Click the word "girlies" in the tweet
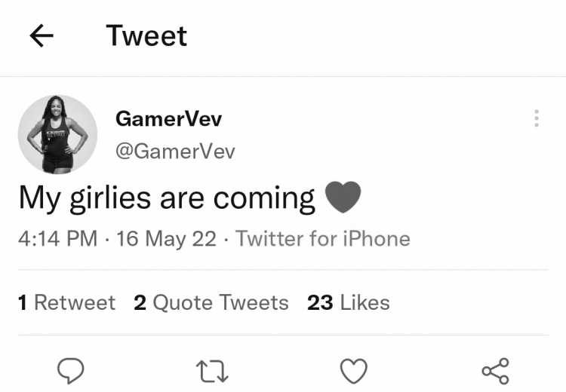Screen dimensions: 566x392 pyautogui.click(x=110, y=198)
